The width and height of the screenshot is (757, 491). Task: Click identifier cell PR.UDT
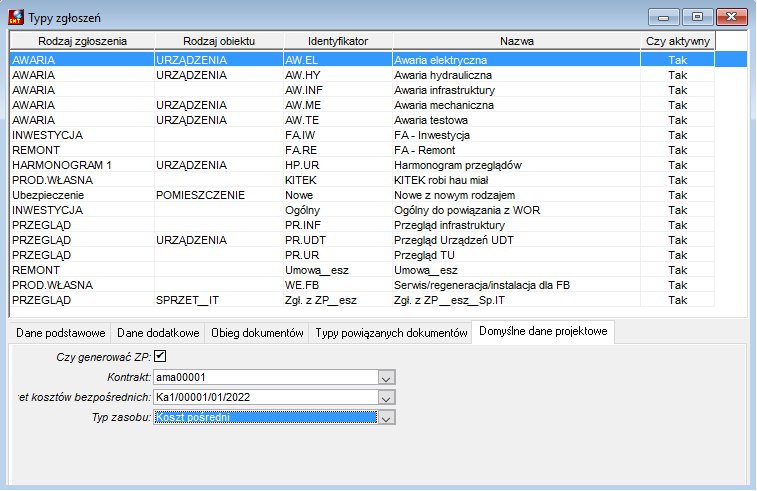coord(338,240)
